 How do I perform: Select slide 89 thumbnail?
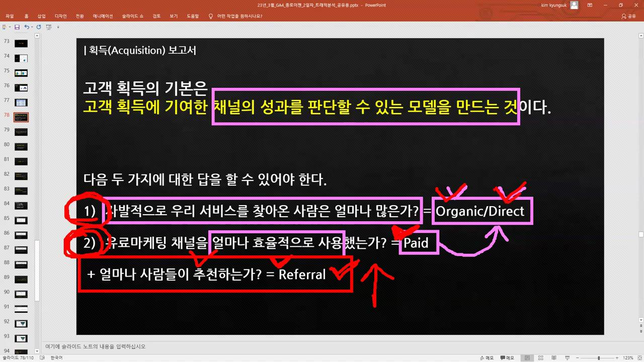(21, 279)
